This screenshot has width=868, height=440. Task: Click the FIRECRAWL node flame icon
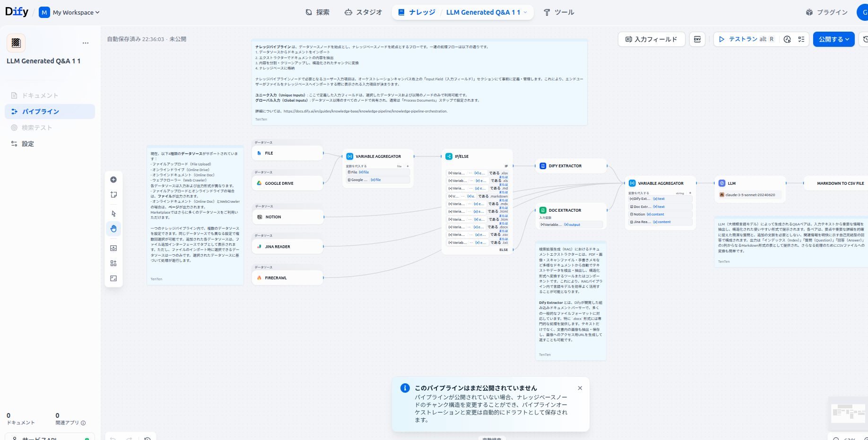click(x=259, y=278)
